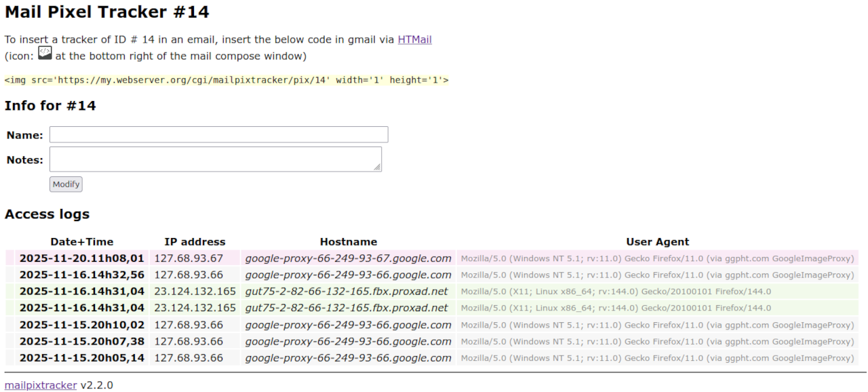Click the HTMail icon image in the instructions

pyautogui.click(x=45, y=54)
